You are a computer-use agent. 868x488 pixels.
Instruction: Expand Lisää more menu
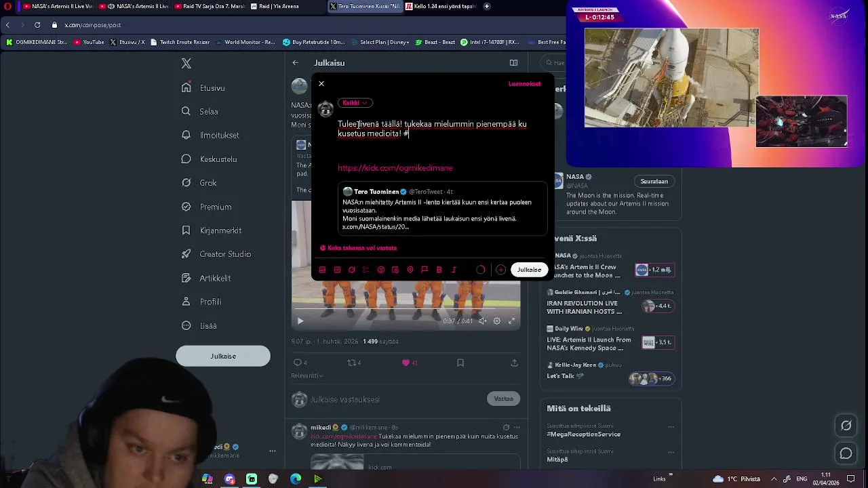(x=199, y=325)
